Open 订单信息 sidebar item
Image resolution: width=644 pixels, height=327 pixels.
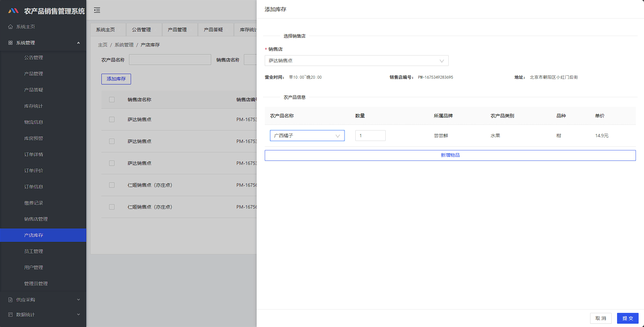pos(43,187)
